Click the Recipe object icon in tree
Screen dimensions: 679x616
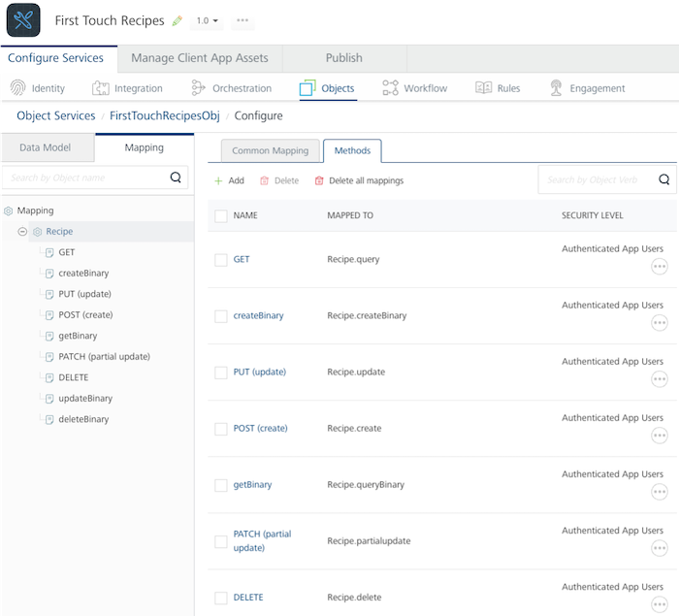click(38, 232)
